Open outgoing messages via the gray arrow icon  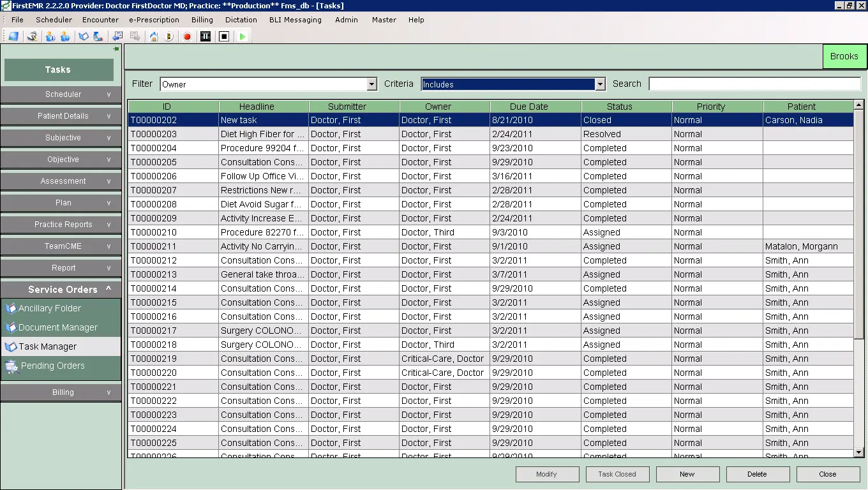click(135, 36)
